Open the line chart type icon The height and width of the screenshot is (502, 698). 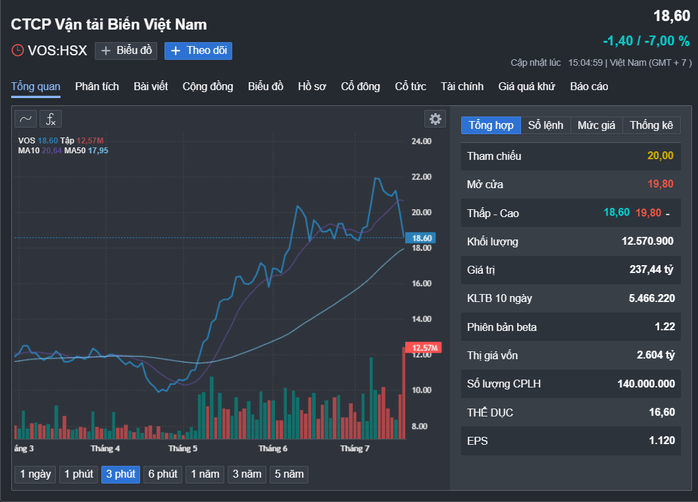pos(26,119)
